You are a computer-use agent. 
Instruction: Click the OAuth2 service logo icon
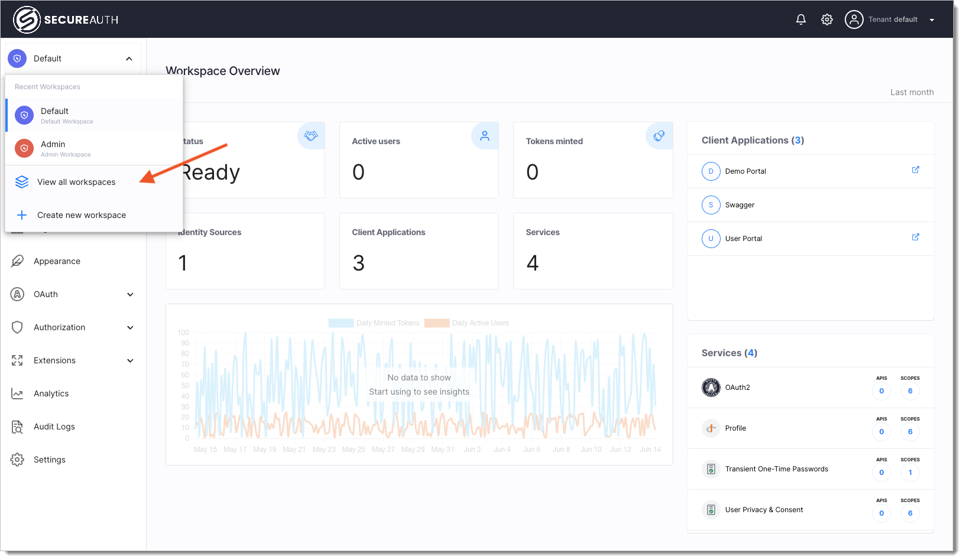tap(711, 388)
